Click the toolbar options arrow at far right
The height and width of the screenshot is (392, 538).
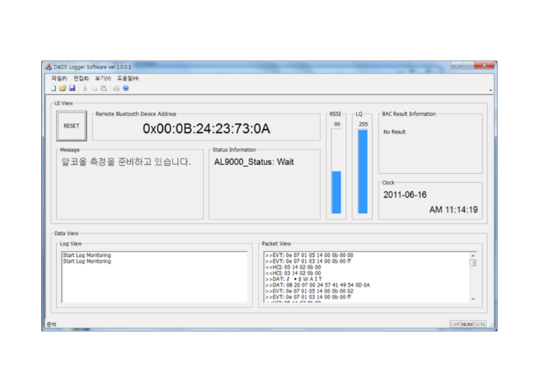tap(490, 90)
